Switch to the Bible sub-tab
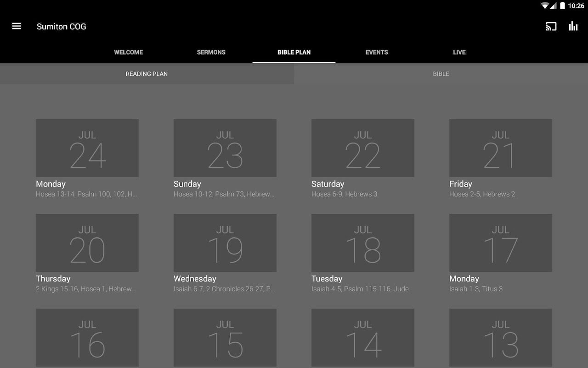 (441, 74)
